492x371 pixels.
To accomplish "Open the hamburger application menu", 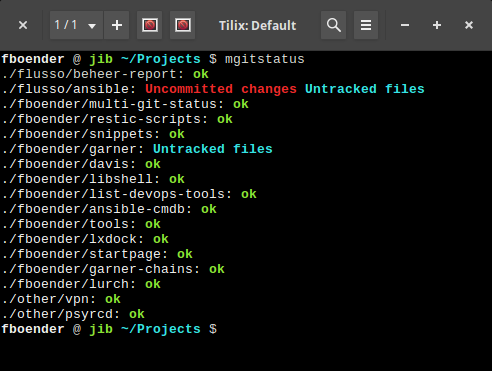I will tap(366, 25).
